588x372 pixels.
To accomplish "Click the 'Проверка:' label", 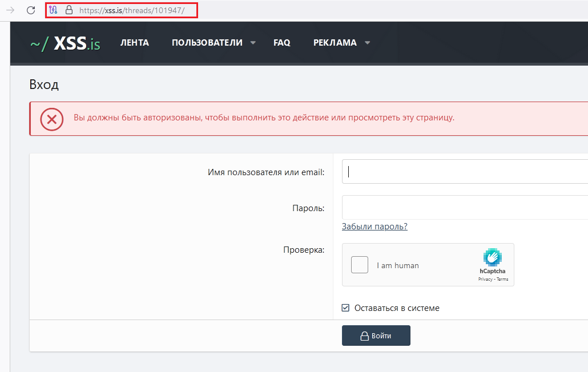I will point(304,249).
